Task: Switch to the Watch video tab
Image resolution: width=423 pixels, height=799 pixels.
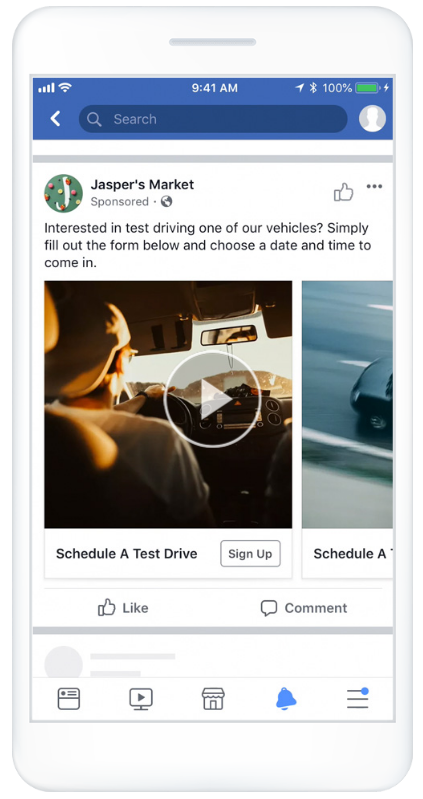Action: [x=141, y=699]
